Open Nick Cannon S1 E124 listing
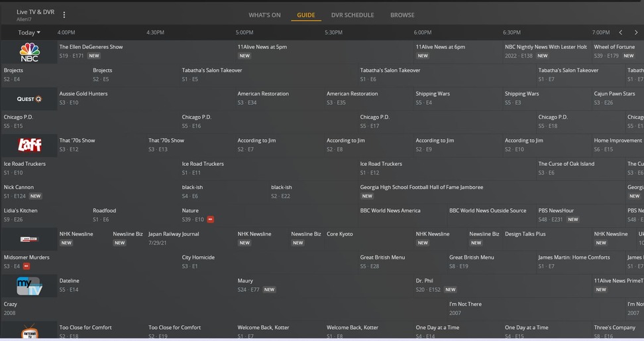The image size is (644, 341). point(90,192)
